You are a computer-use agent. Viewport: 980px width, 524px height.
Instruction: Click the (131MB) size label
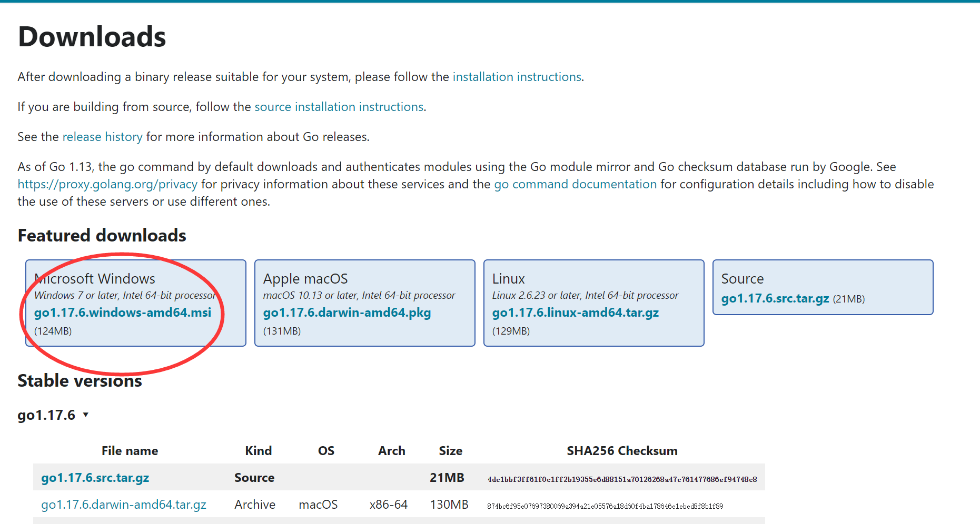pos(282,331)
